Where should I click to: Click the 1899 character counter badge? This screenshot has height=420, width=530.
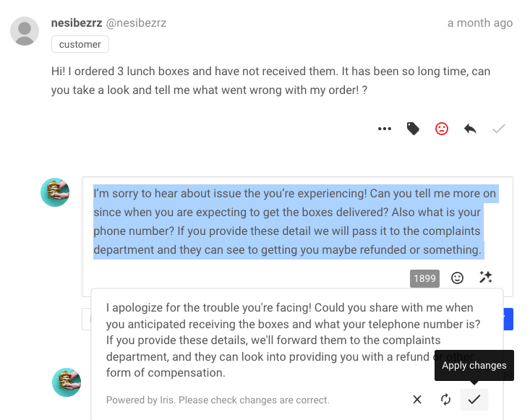tap(424, 278)
